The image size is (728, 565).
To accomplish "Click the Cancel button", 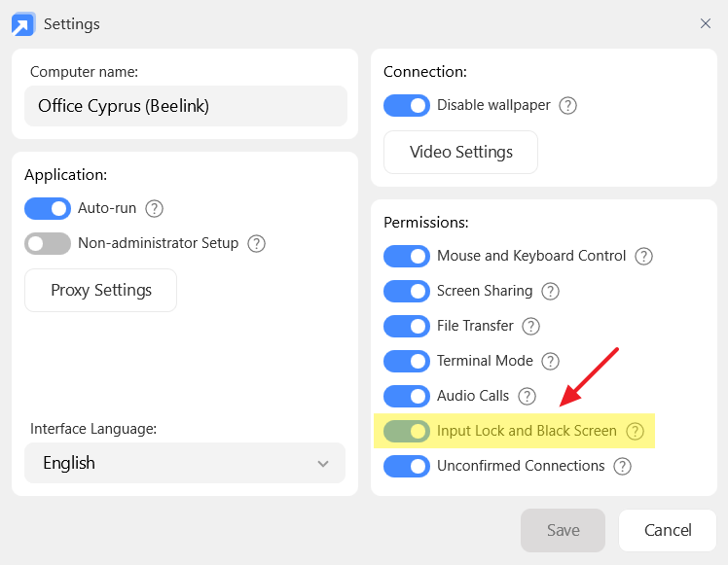I will [x=668, y=530].
